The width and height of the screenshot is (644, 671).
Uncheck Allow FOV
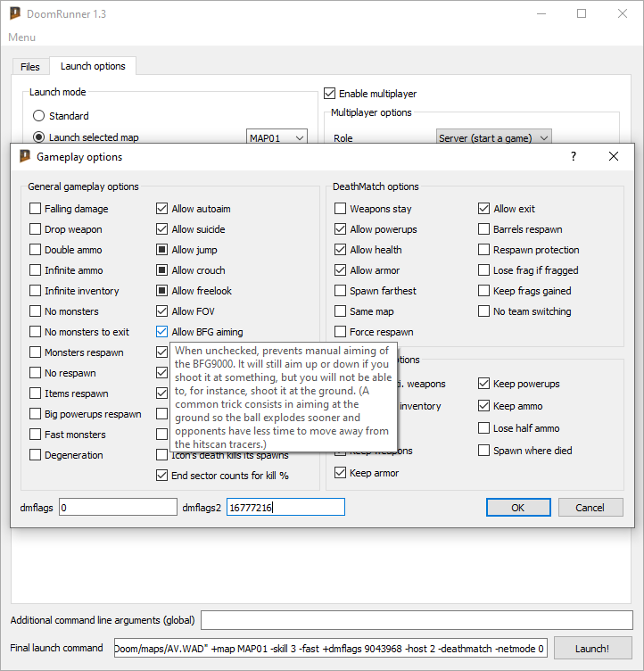[161, 311]
